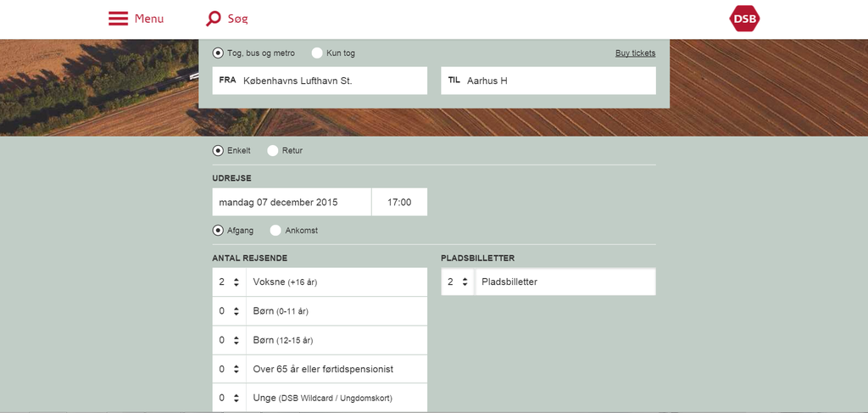The height and width of the screenshot is (413, 868).
Task: Go to homepage via DSB logo
Action: click(x=744, y=19)
